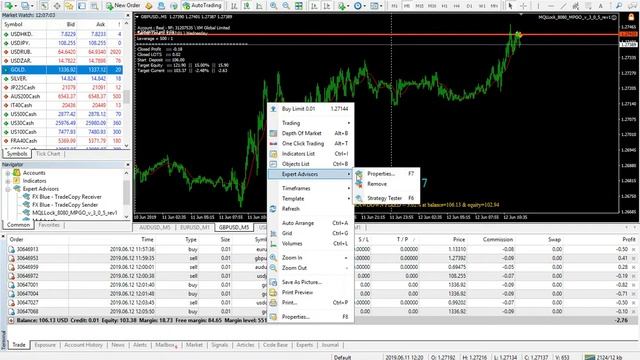This screenshot has height=360, width=640.
Task: Click the Navigator panel vertical scrollbar
Action: tap(127, 195)
